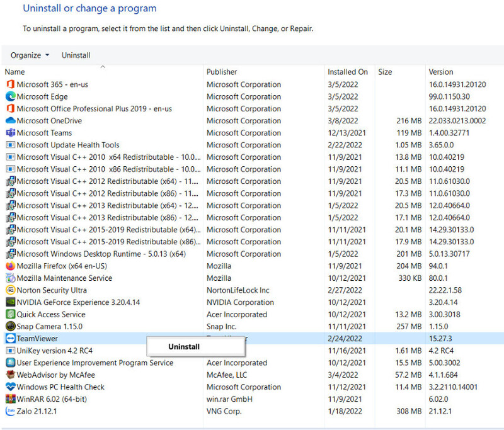Click the WinRAR icon
Viewport: 504px width, 430px height.
tap(10, 399)
